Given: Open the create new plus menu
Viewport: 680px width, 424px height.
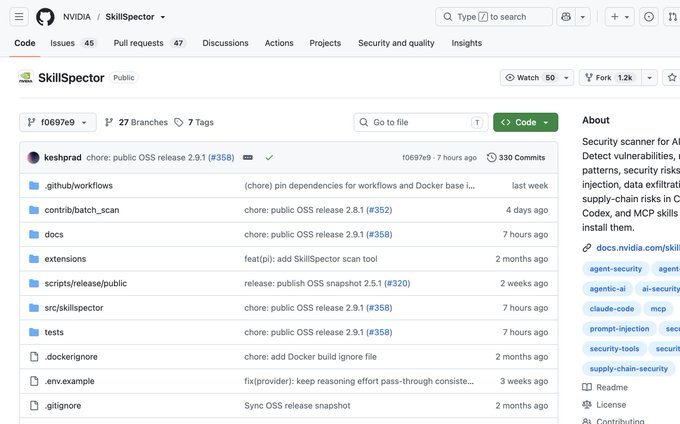Looking at the screenshot, I should (619, 17).
